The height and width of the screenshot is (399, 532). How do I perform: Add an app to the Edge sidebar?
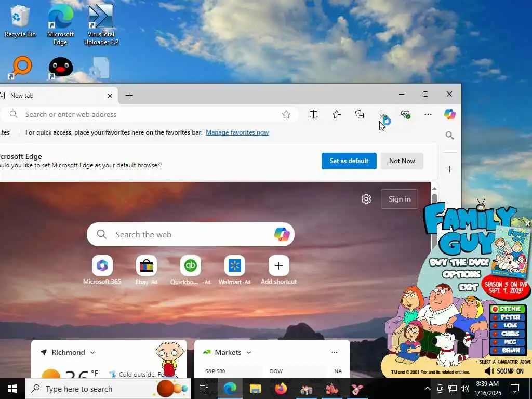[x=449, y=169]
